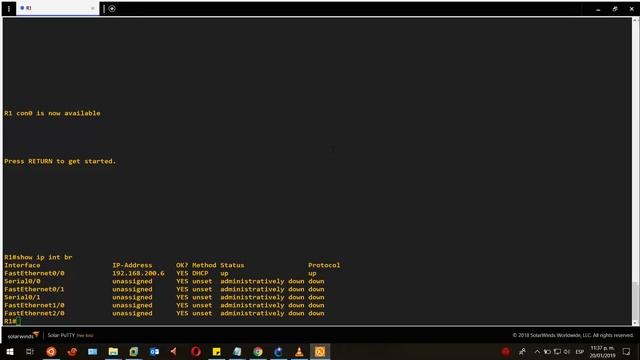This screenshot has height=360, width=640.
Task: Click the Serial0/1 interface name
Action: pyautogui.click(x=22, y=297)
